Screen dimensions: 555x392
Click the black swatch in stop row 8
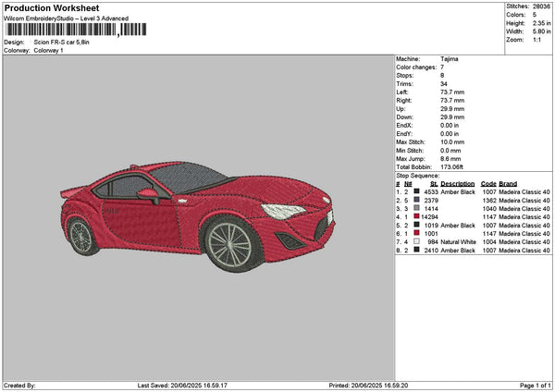tap(416, 250)
